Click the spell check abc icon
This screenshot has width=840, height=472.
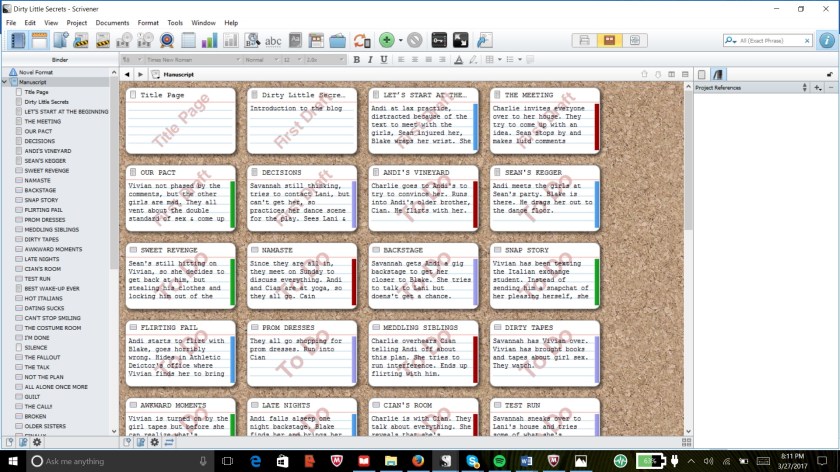pyautogui.click(x=273, y=41)
